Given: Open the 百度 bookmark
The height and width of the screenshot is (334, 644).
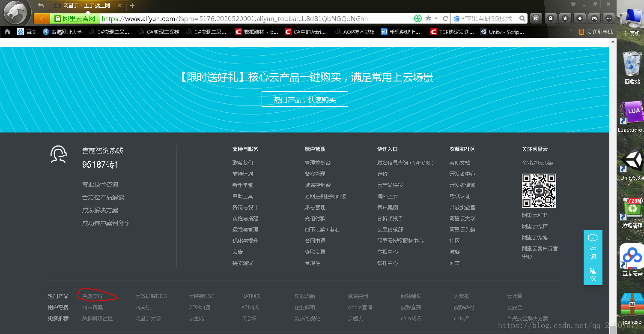Looking at the screenshot, I should tap(27, 32).
